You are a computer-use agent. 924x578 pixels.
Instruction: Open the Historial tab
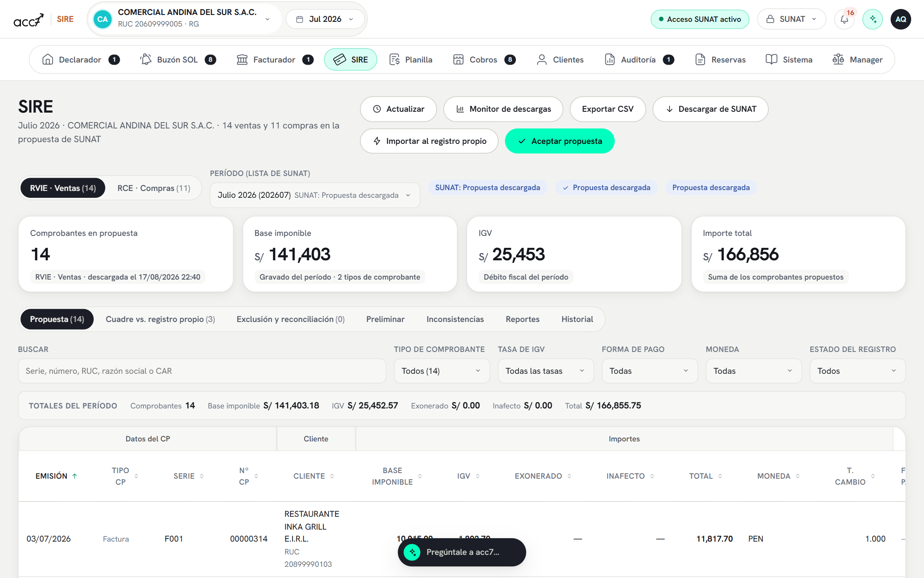tap(577, 319)
